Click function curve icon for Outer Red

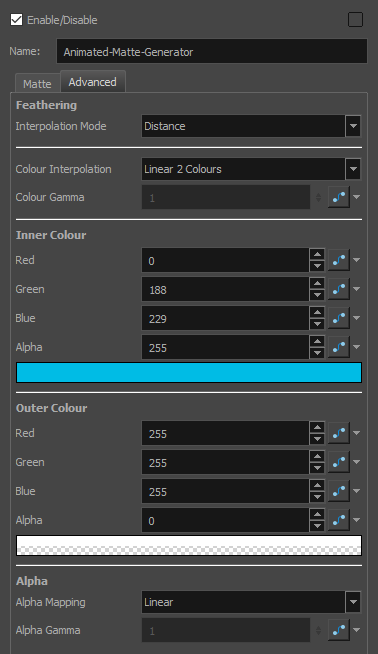pyautogui.click(x=339, y=433)
